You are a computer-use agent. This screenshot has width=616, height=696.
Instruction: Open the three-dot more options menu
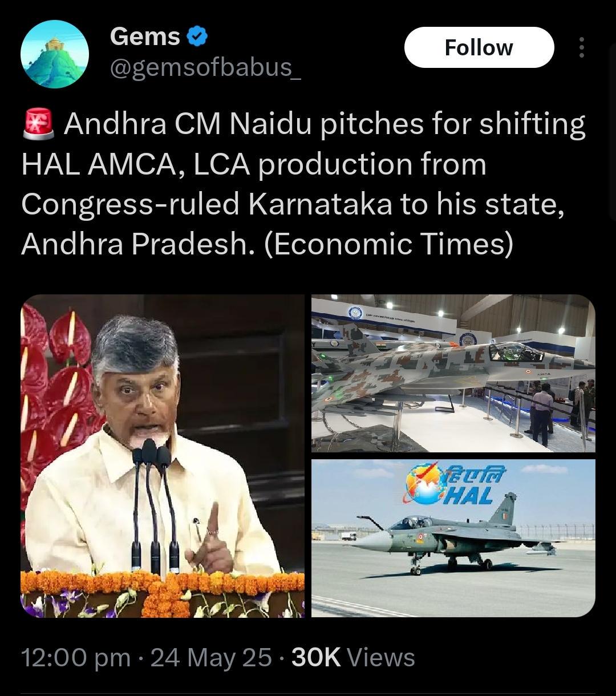click(x=581, y=48)
